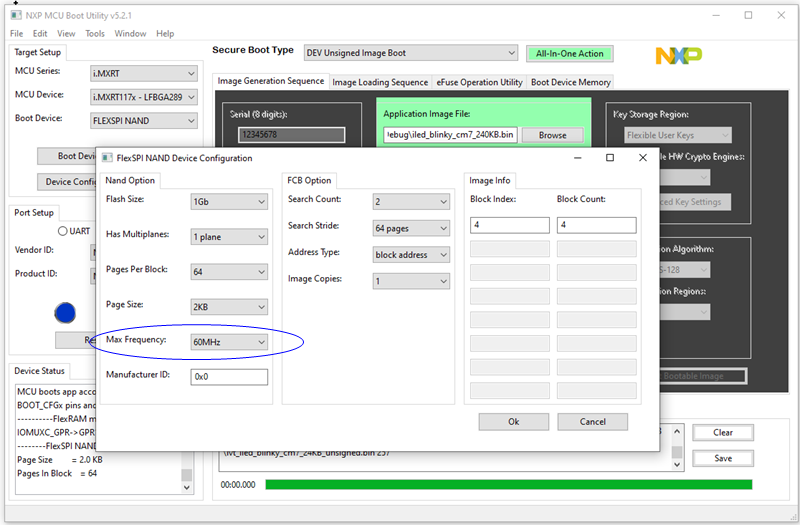Select the Device Status tab label
This screenshot has width=800, height=525.
pos(39,371)
